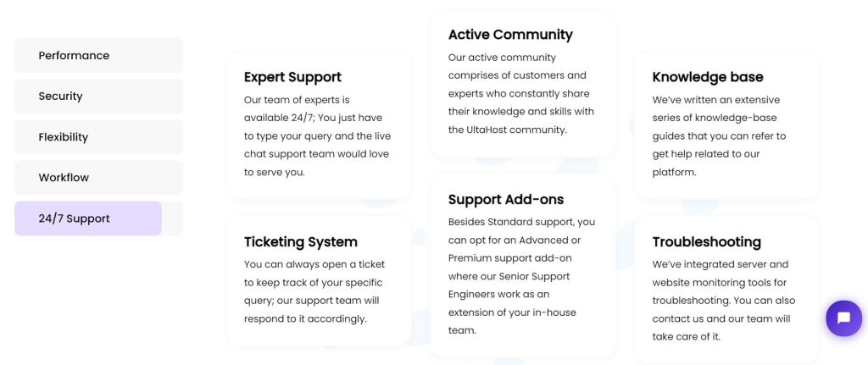Click the Knowledge base description text

(x=719, y=135)
